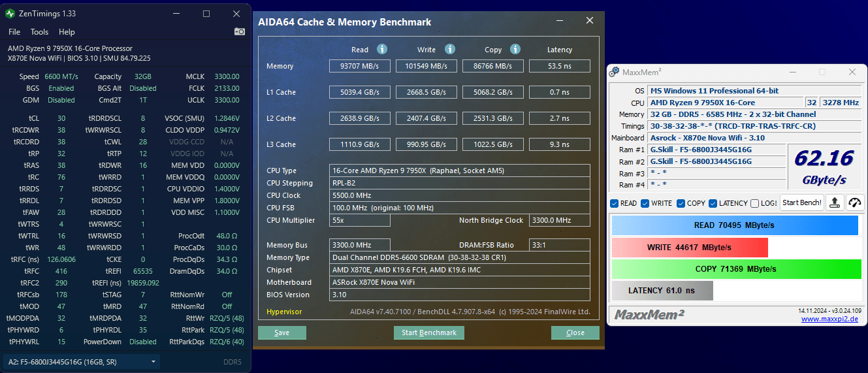The image size is (868, 373).
Task: Click the MaxxMem Mainboard Asrock X870e value
Action: click(754, 138)
